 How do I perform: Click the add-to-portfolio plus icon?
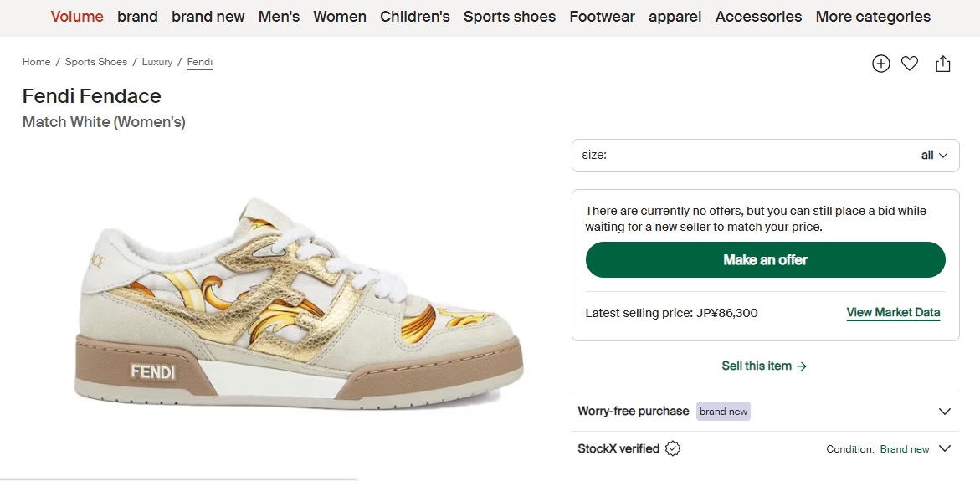tap(880, 64)
